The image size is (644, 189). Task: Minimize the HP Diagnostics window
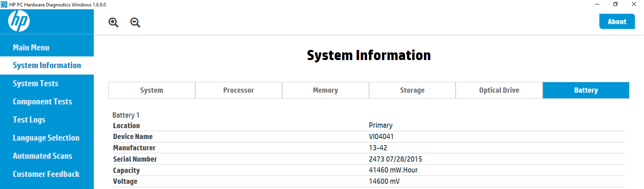597,4
